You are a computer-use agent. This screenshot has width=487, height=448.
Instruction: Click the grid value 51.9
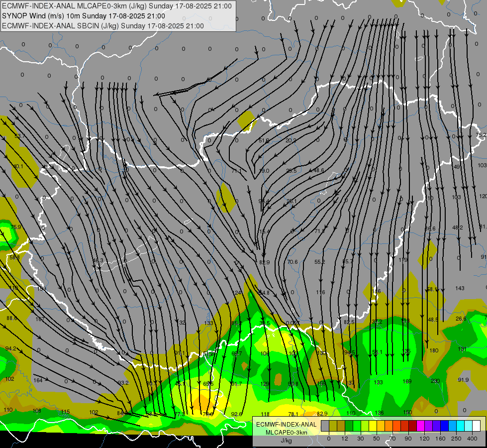264,140
